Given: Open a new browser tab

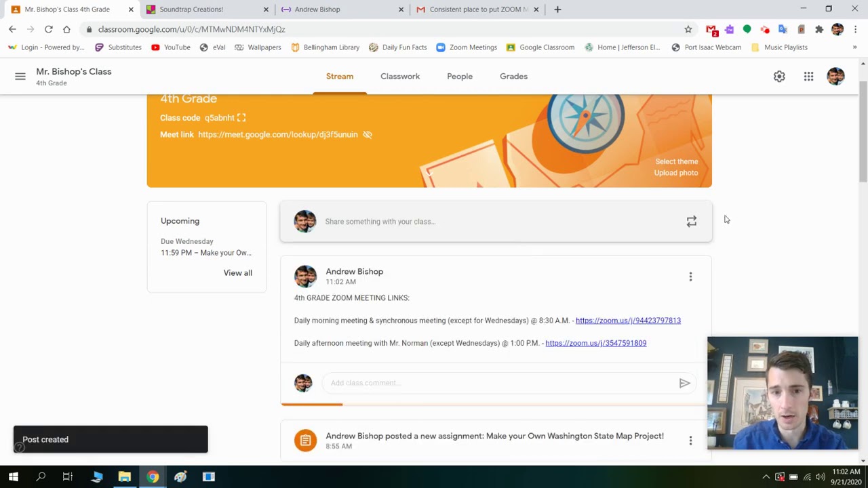Looking at the screenshot, I should 557,9.
